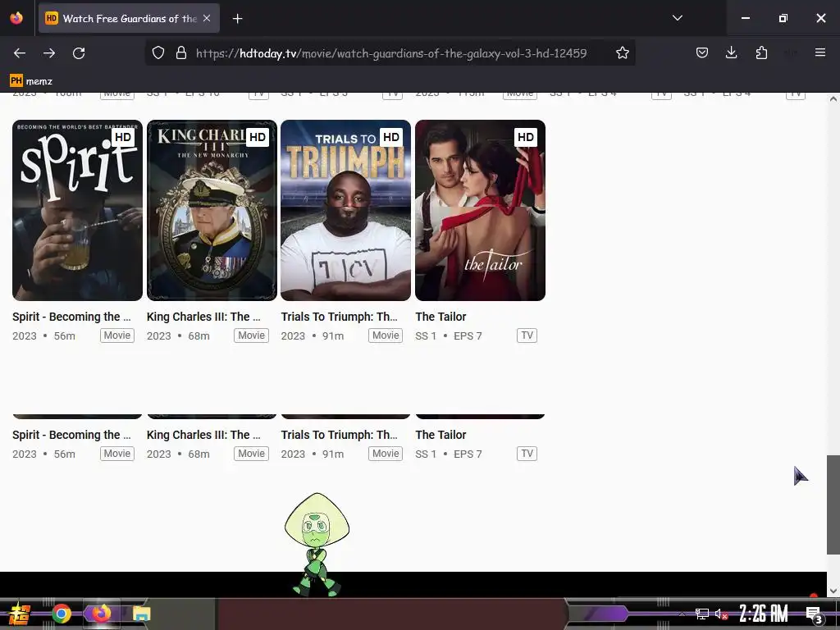This screenshot has width=840, height=630.
Task: Click TV tag under upper The Tailor
Action: coord(527,336)
